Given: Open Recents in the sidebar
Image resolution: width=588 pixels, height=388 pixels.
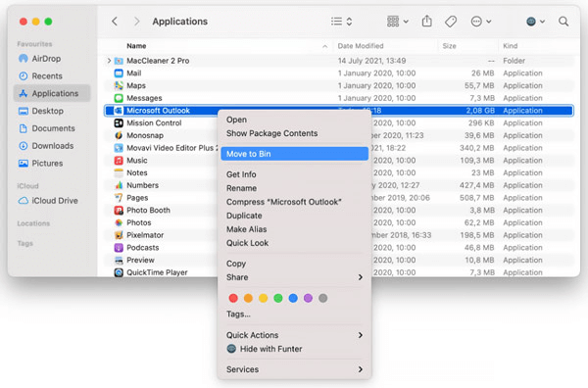Looking at the screenshot, I should 52,76.
